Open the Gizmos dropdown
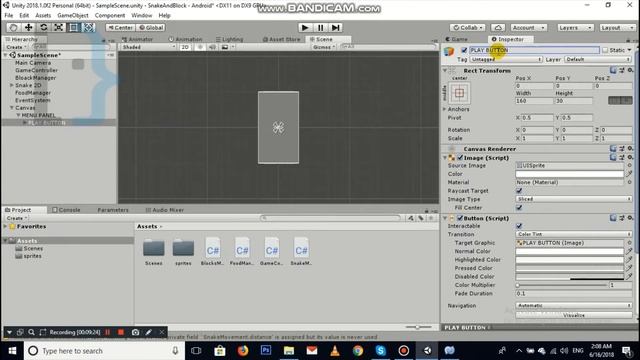Screen dimensions: 640x360 [324, 47]
